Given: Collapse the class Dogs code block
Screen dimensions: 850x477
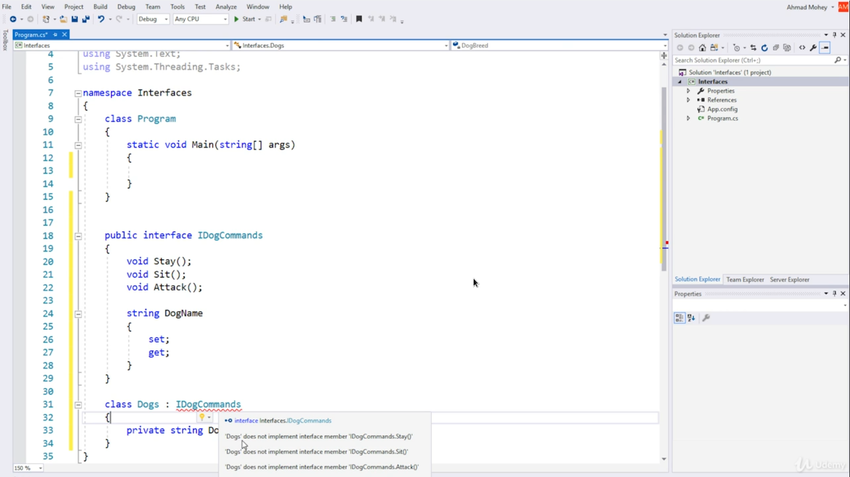Looking at the screenshot, I should (78, 405).
